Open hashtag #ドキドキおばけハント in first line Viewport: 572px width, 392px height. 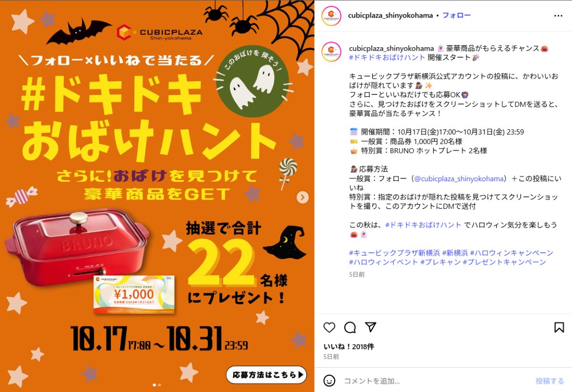point(387,57)
